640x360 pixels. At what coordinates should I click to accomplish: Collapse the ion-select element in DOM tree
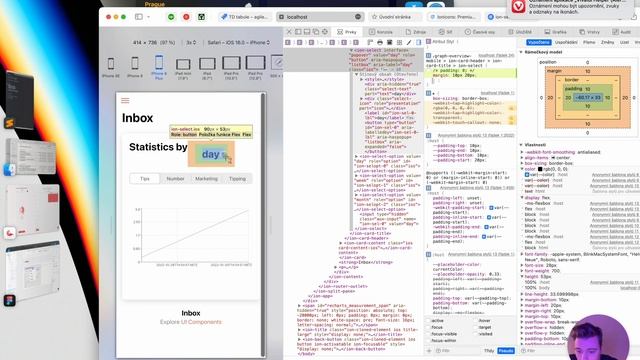(x=351, y=50)
